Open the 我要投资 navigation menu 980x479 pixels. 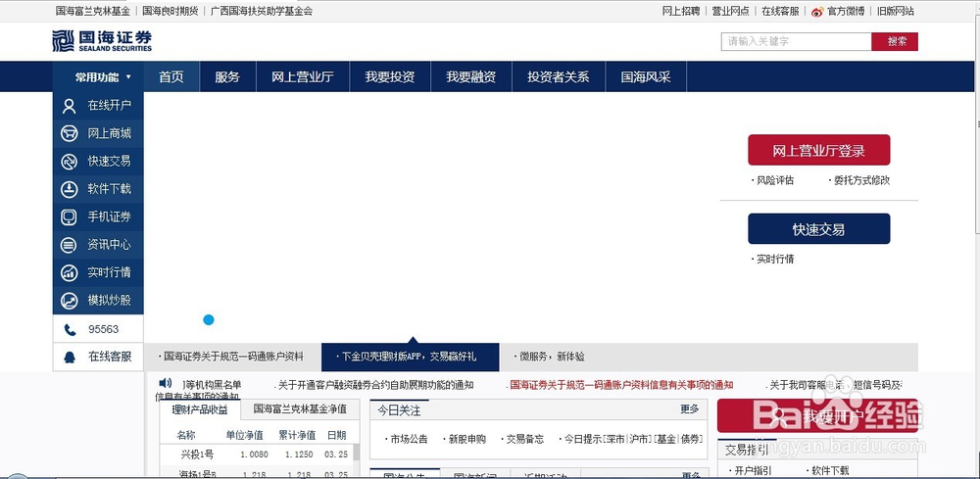pyautogui.click(x=390, y=76)
